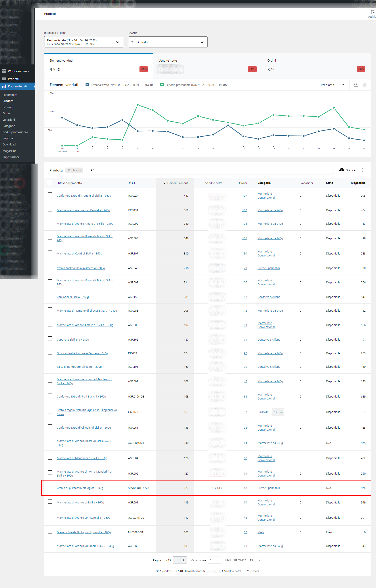Open the Crema di pistacchio biologica product link
This screenshot has height=588, width=376.
coord(80,488)
